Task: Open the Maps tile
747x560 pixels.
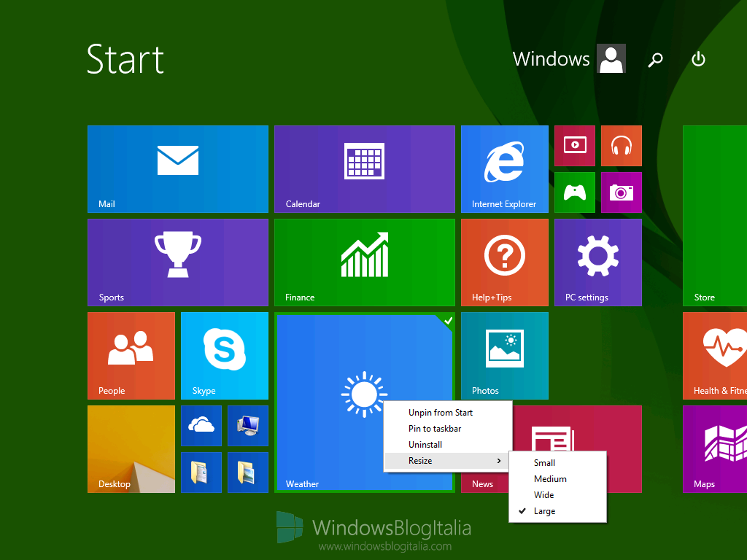Action: click(x=715, y=449)
